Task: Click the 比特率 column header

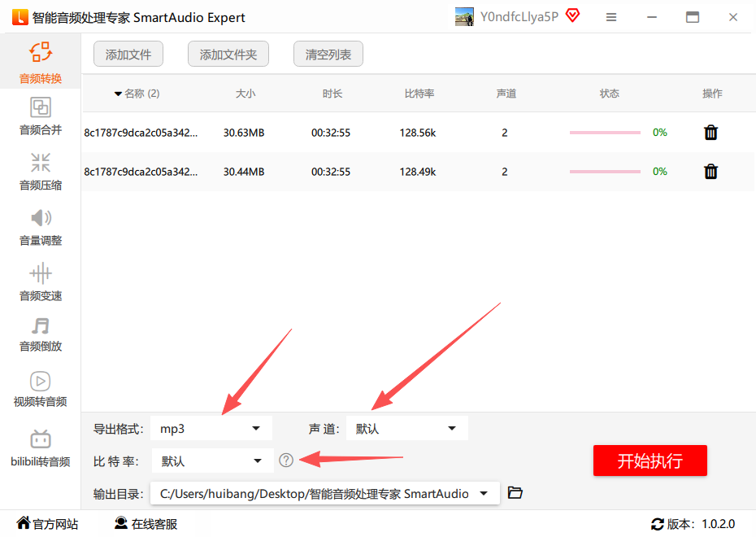Action: (x=419, y=93)
